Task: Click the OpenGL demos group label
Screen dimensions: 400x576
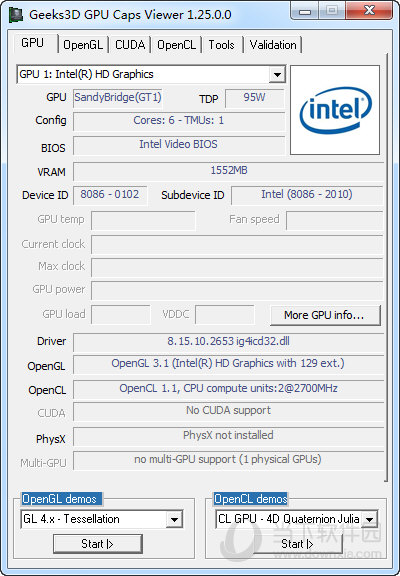Action: click(60, 499)
